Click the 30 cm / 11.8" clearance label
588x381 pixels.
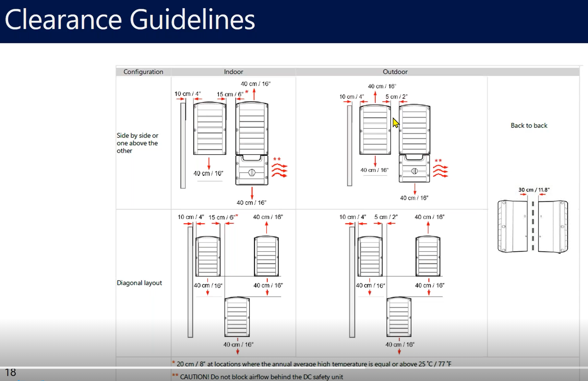[x=534, y=190]
